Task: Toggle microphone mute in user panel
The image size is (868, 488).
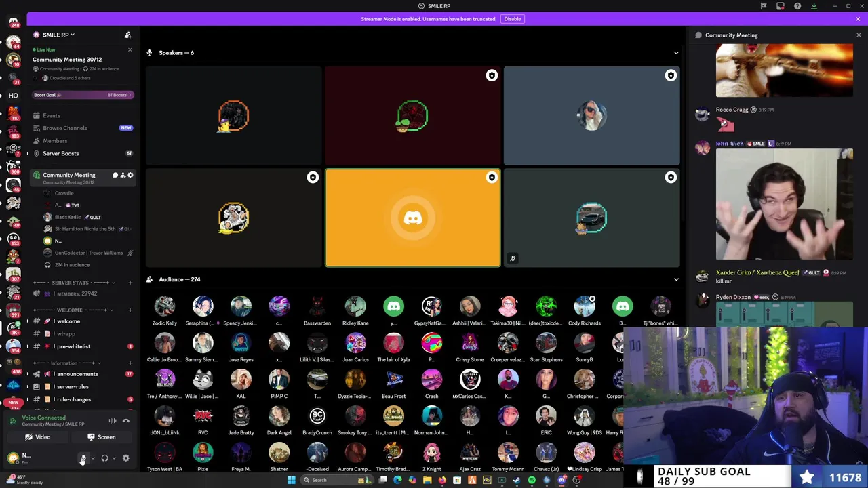Action: 83,458
